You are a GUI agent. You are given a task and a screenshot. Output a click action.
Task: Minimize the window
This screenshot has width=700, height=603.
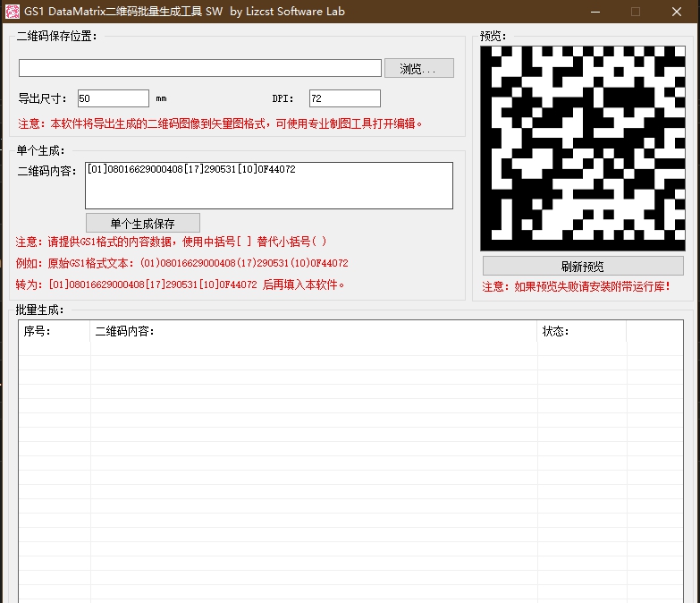click(x=595, y=12)
